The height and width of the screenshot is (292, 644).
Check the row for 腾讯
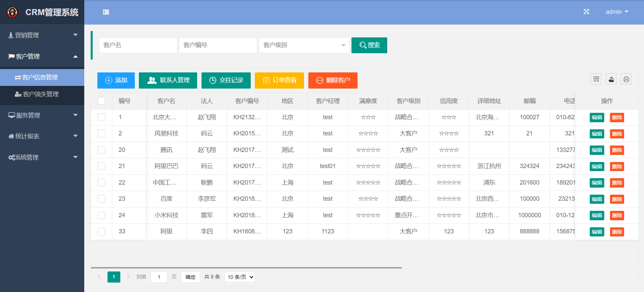coord(101,150)
